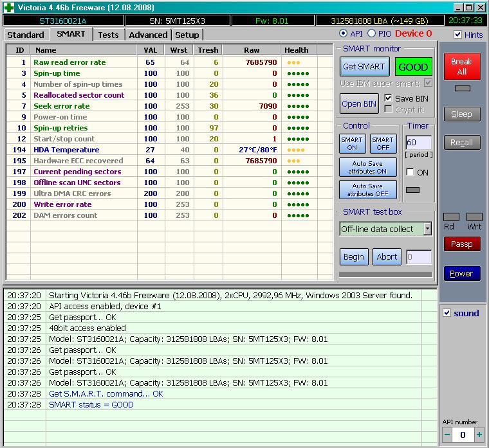Open the Standard tab
489x448 pixels.
click(x=26, y=35)
